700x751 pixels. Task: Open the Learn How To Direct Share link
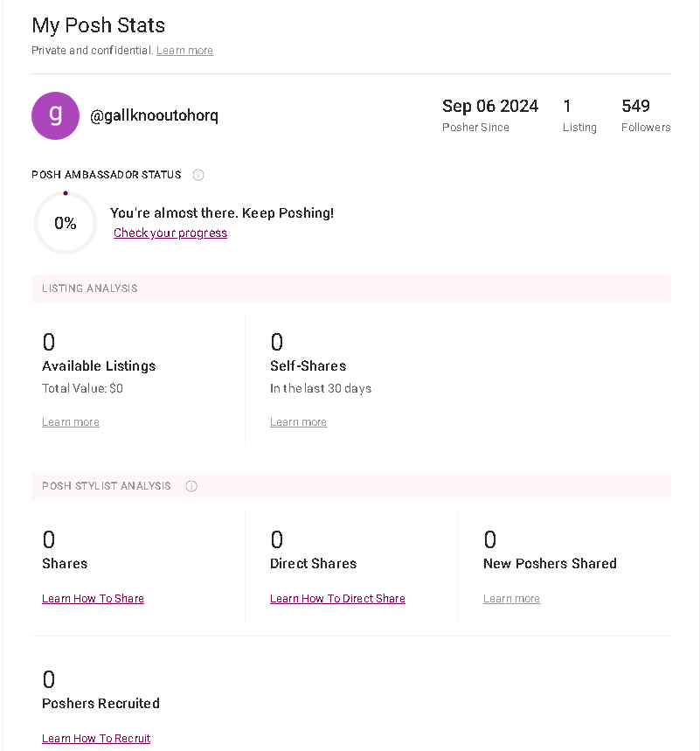[337, 599]
